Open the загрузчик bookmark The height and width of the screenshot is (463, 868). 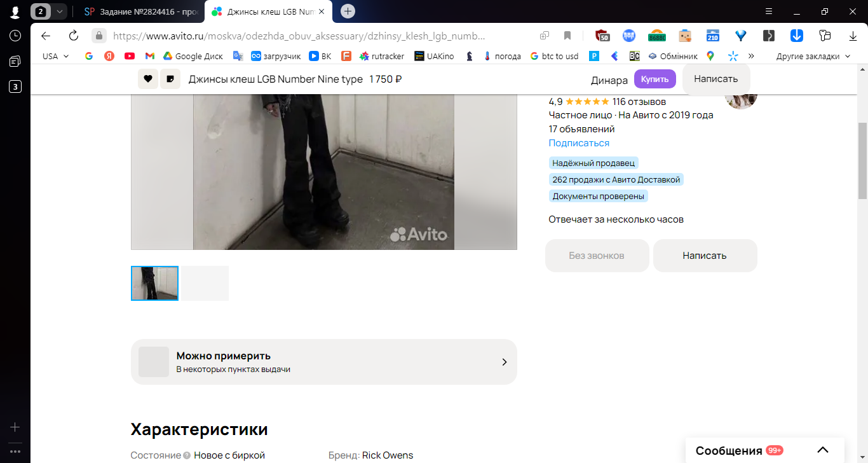[276, 56]
